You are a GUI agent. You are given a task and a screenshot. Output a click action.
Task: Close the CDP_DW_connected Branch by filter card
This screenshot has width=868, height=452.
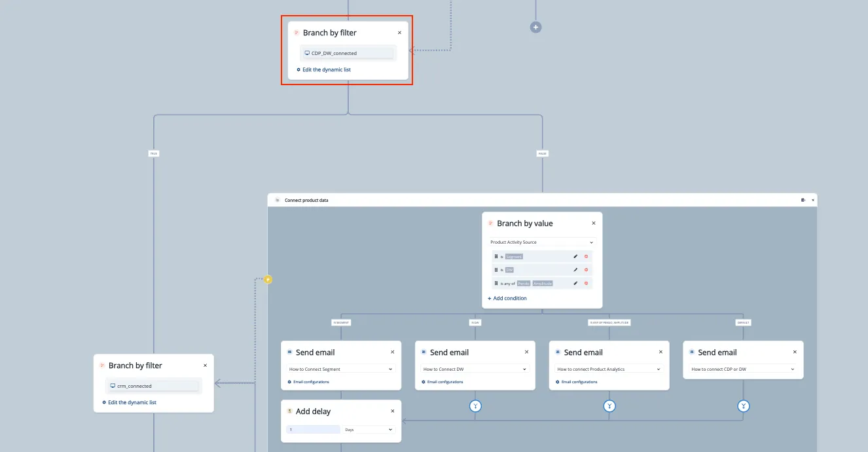(x=399, y=33)
